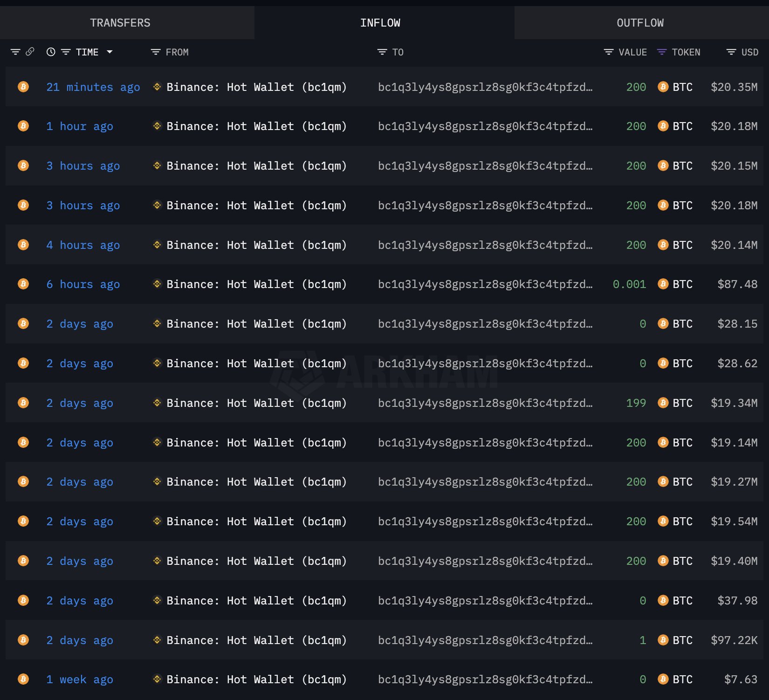Image resolution: width=769 pixels, height=700 pixels.
Task: Switch to the TRANSFERS tab
Action: click(120, 23)
